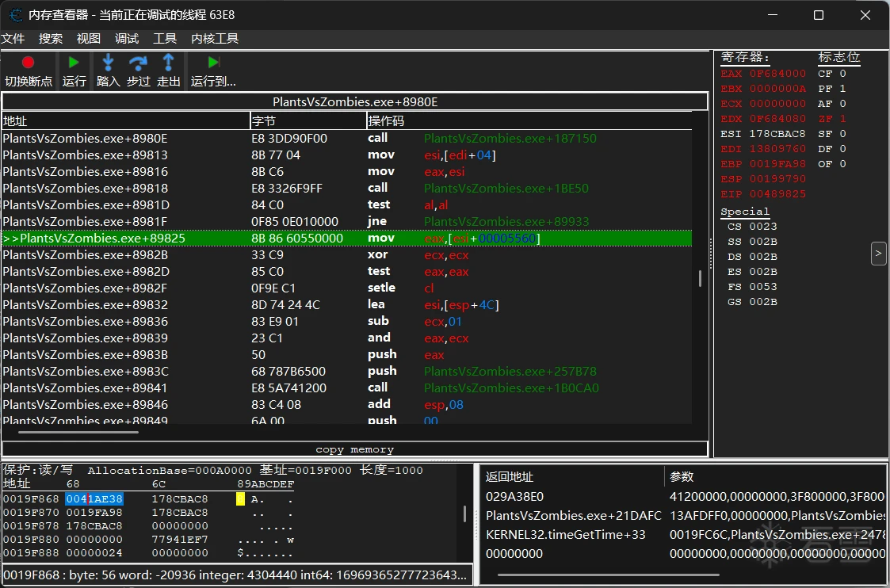Open the 搜索 menu

pyautogui.click(x=51, y=39)
